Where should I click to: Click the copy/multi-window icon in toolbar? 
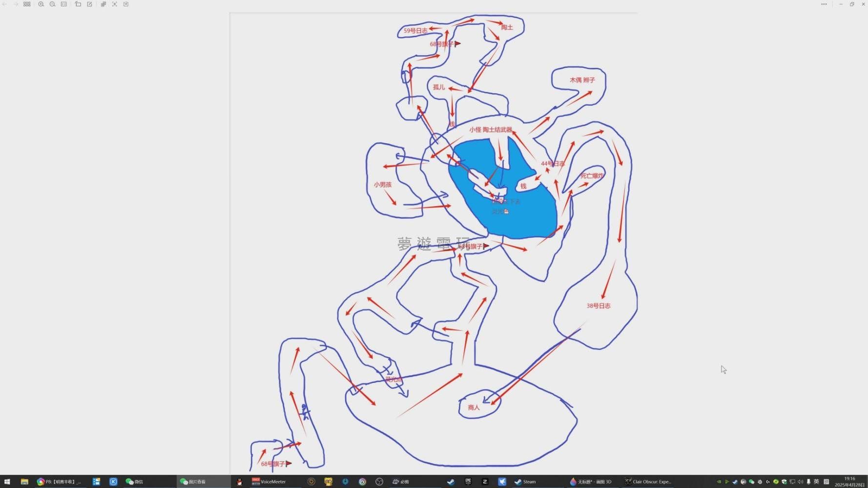(x=103, y=4)
